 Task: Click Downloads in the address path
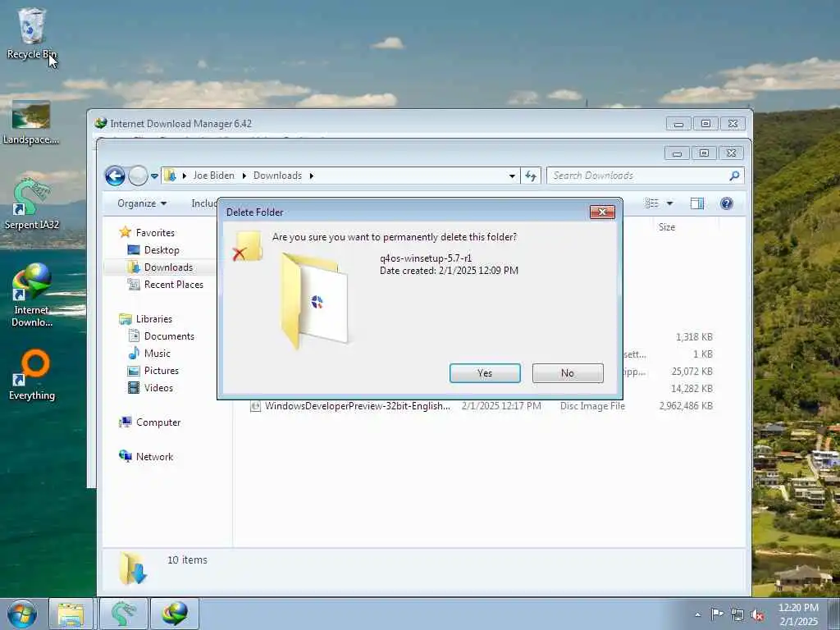point(277,176)
